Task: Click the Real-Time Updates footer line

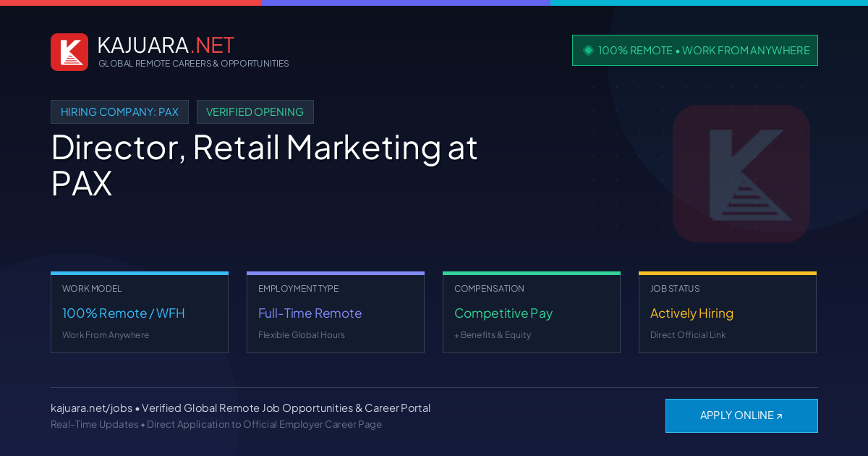Action: [x=216, y=424]
